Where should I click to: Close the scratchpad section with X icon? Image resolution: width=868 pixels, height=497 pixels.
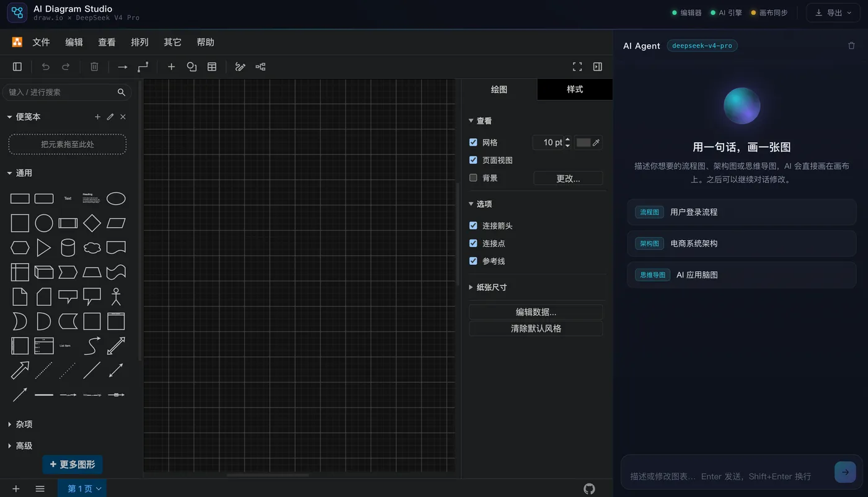(x=123, y=117)
